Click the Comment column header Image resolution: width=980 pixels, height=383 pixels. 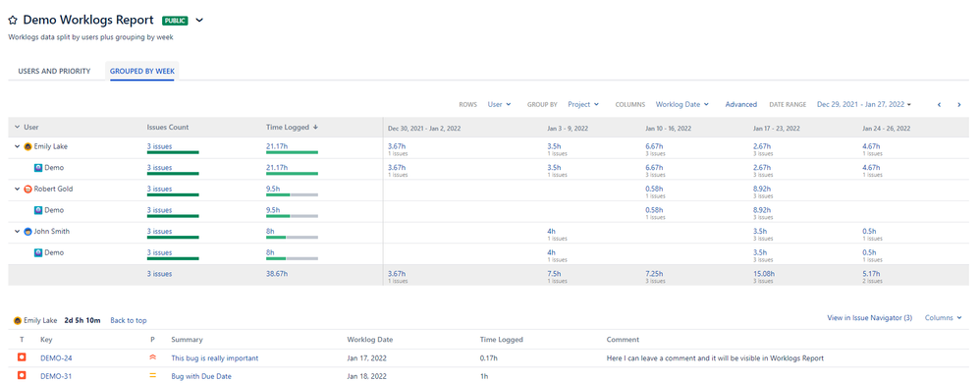click(623, 340)
